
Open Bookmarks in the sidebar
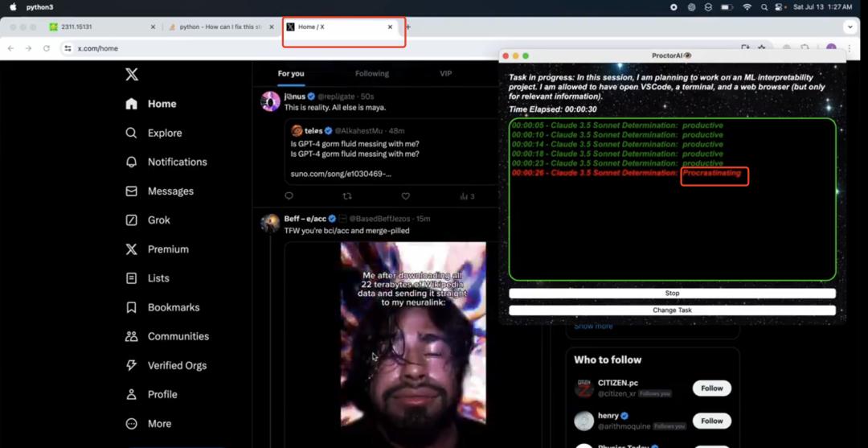click(162, 307)
